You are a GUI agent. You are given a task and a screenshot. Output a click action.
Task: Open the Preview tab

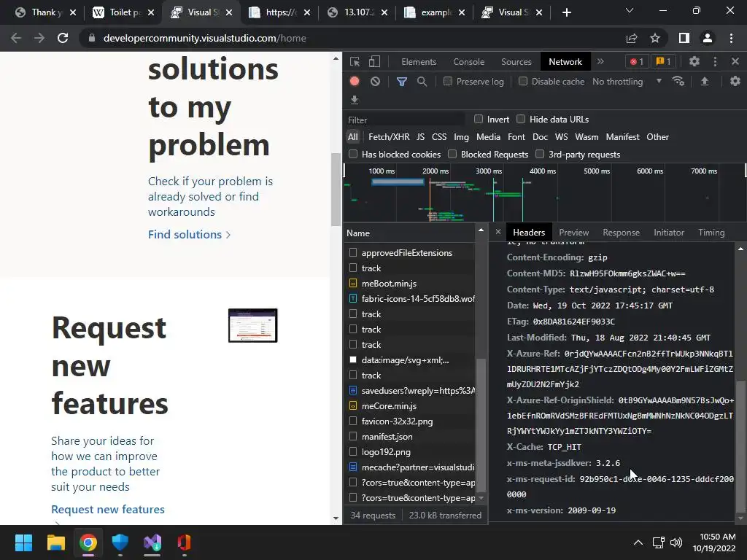click(573, 233)
